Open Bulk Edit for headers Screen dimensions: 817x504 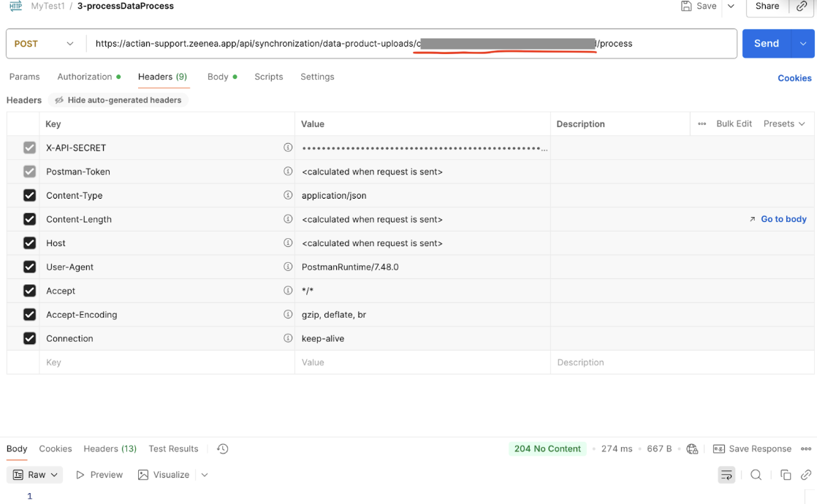point(734,124)
